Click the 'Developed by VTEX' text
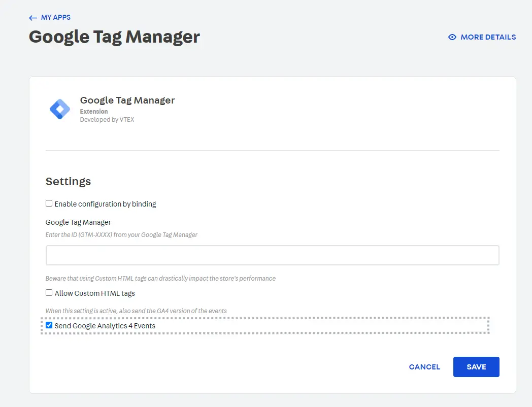This screenshot has width=532, height=407. (x=107, y=120)
